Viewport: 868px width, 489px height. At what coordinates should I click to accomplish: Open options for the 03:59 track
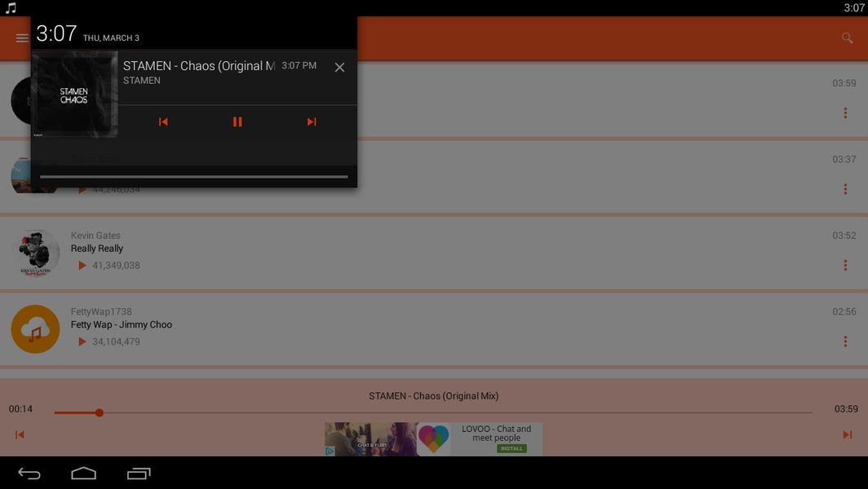pyautogui.click(x=845, y=112)
